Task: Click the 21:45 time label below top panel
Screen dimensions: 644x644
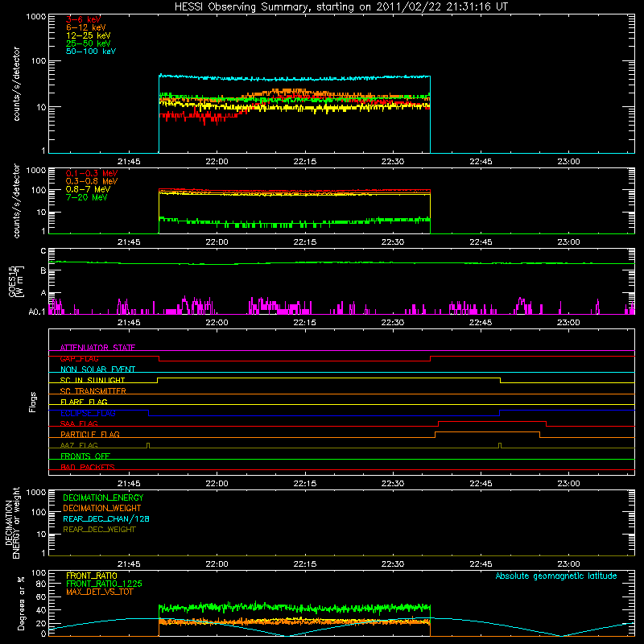Action: 129,162
